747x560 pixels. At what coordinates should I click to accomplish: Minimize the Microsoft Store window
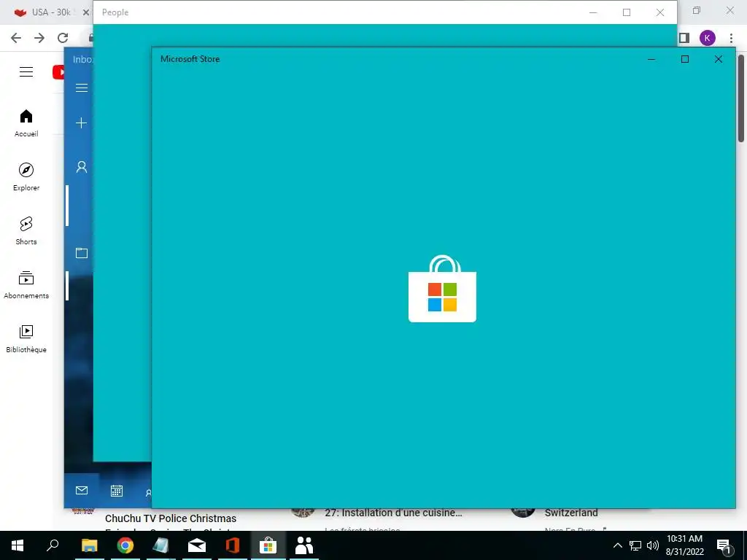pos(651,59)
